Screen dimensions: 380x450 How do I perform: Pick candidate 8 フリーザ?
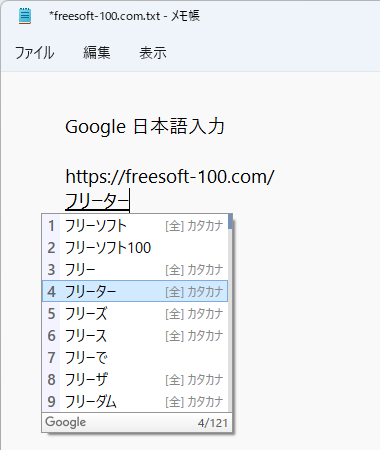pos(135,379)
